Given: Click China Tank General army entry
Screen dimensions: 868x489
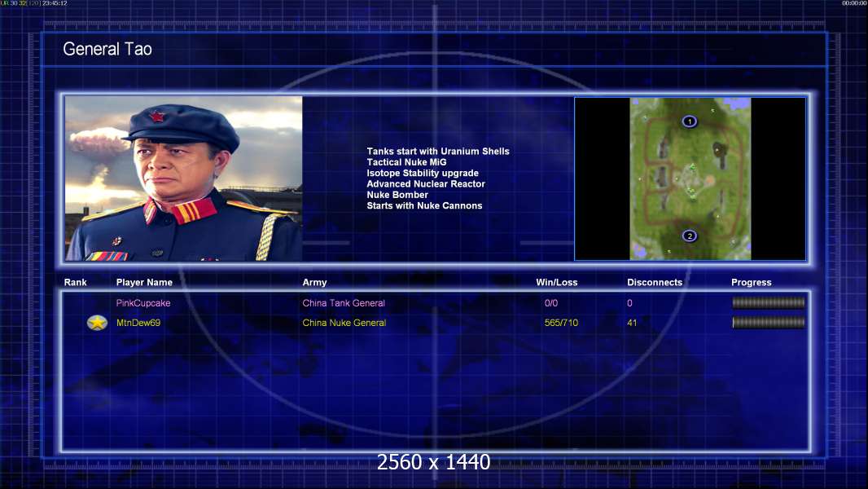Looking at the screenshot, I should click(344, 303).
